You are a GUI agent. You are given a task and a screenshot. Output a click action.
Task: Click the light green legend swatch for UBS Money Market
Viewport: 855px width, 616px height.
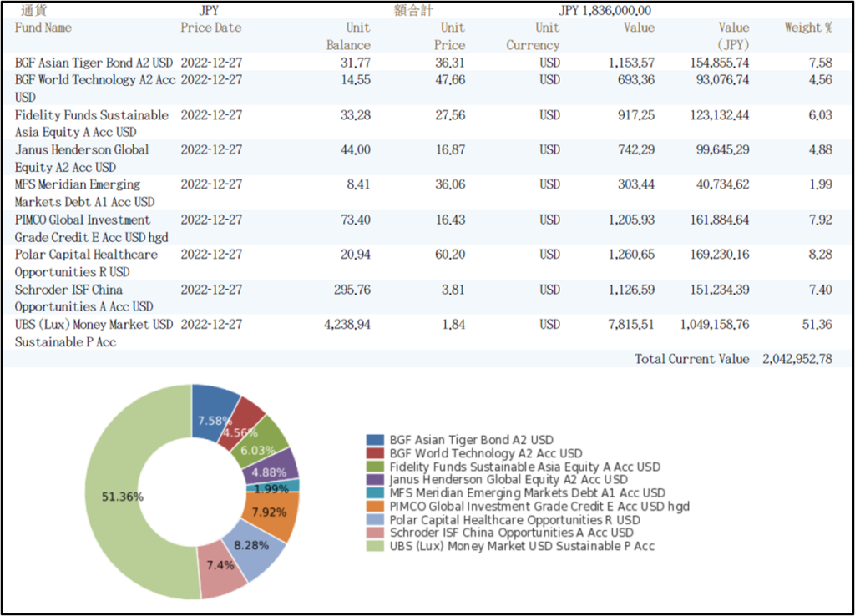pyautogui.click(x=375, y=546)
